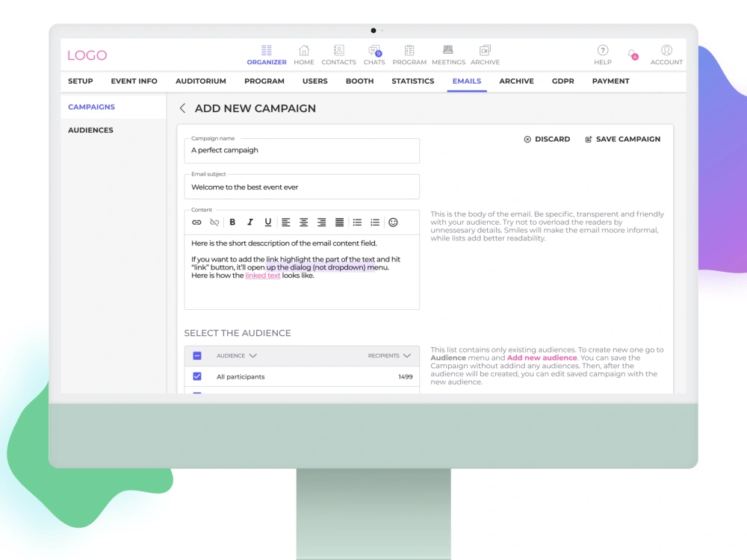Click the insert link toolbar icon
Screen dimensions: 747x560
point(196,223)
